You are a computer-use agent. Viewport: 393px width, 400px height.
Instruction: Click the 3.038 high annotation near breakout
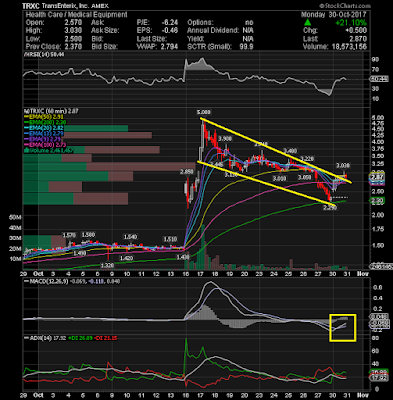click(342, 165)
